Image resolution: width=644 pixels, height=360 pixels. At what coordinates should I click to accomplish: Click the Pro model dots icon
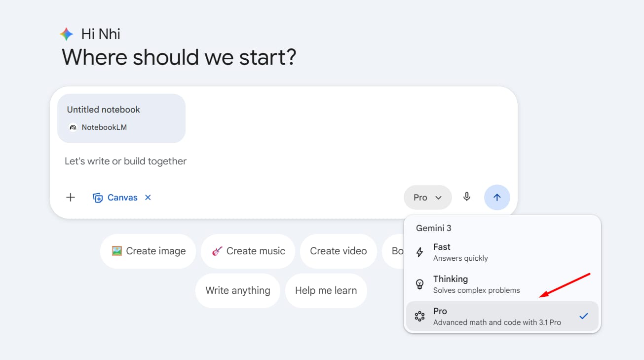420,317
